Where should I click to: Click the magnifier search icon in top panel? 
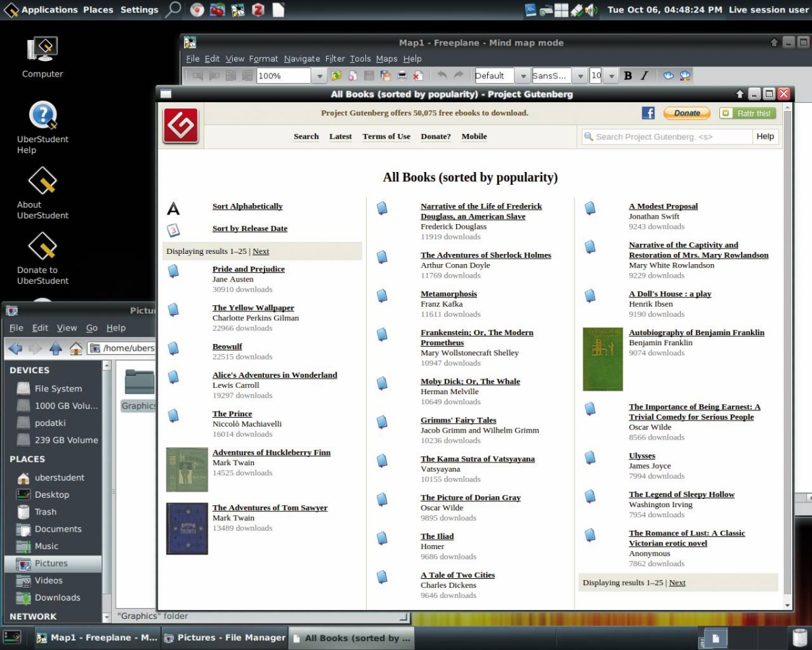coord(173,9)
